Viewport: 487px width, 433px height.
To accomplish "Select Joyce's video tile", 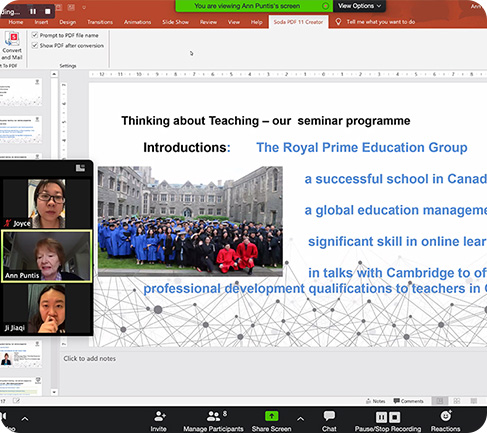I will 47,203.
